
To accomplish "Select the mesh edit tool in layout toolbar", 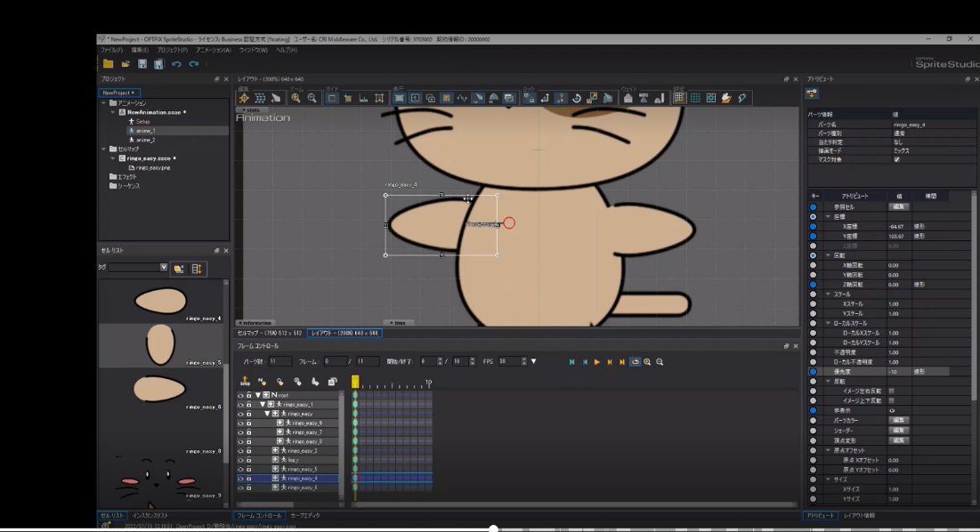I will point(260,98).
